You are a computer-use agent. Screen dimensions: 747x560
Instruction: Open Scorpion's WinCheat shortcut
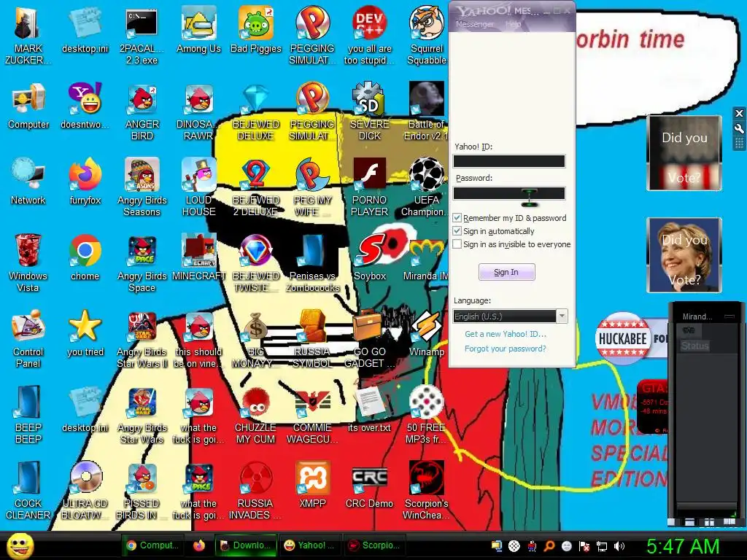tap(426, 491)
